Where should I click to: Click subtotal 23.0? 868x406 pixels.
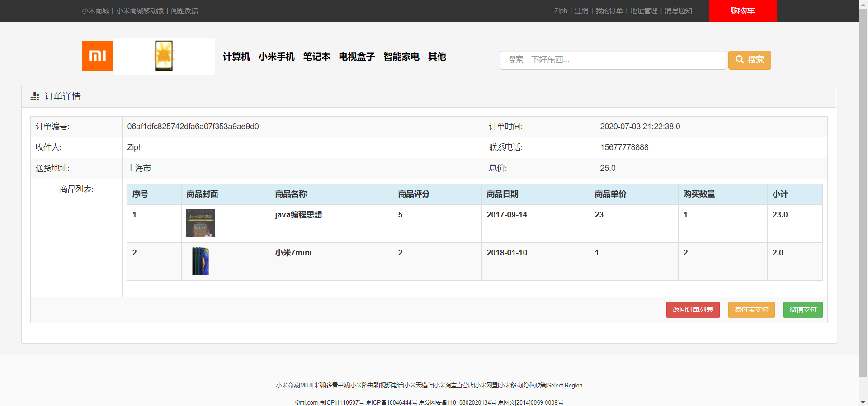[780, 215]
